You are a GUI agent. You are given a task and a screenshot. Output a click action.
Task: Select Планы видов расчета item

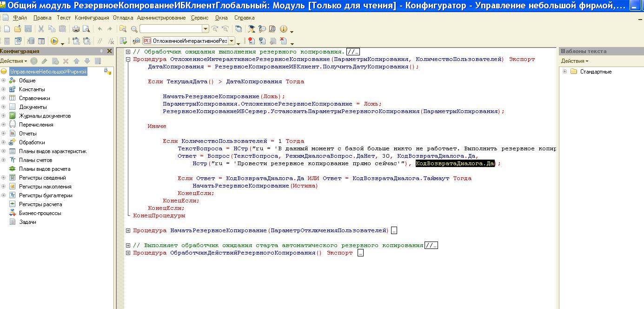pyautogui.click(x=45, y=169)
